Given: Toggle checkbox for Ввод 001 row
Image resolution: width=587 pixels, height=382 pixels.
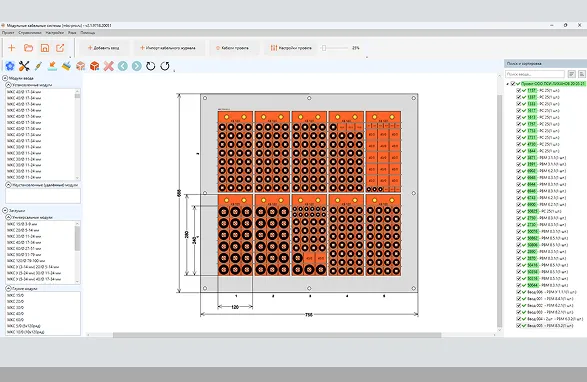Looking at the screenshot, I should 518,299.
